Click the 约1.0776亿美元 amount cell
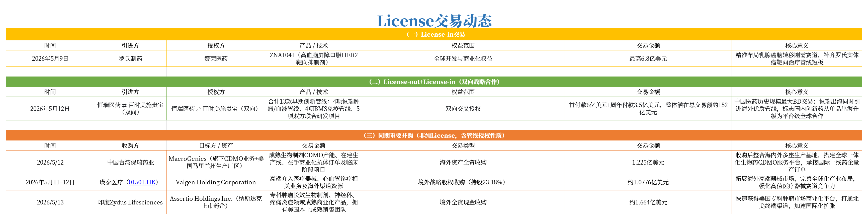 [x=648, y=182]
